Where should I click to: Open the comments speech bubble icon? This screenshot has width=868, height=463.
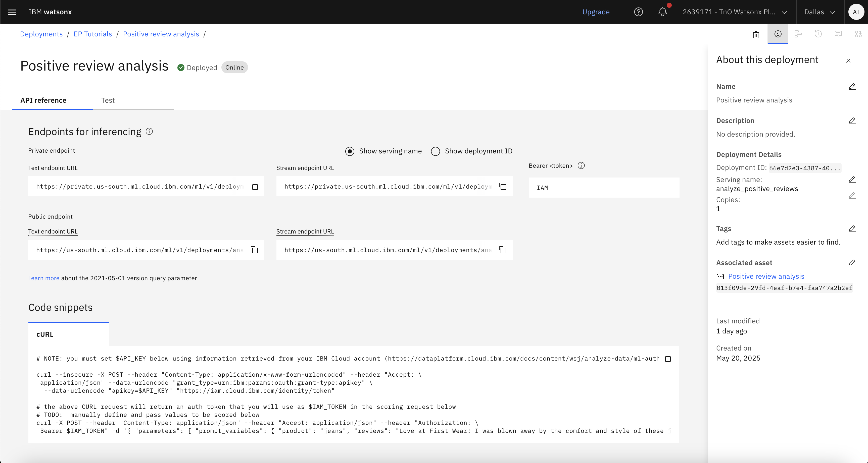click(838, 34)
